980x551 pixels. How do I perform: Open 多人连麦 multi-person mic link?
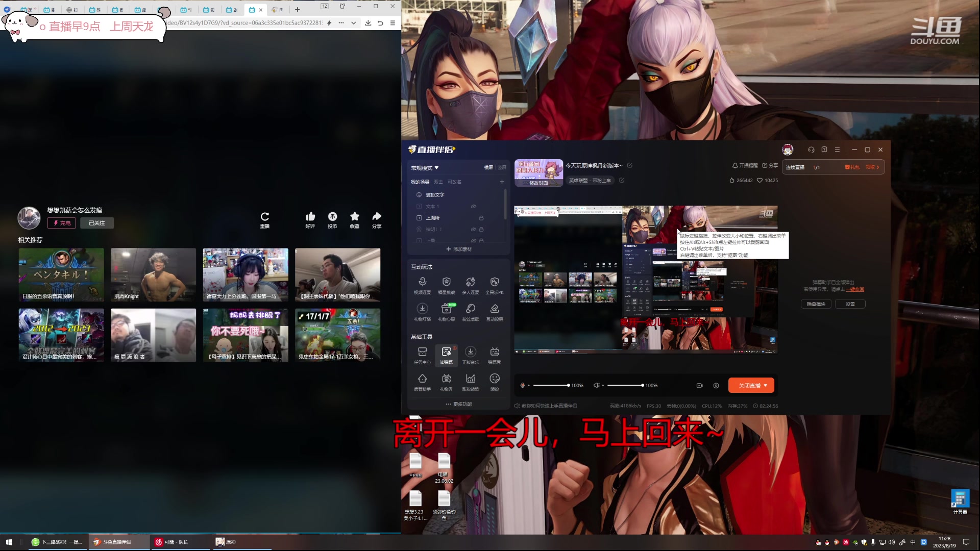pos(470,286)
